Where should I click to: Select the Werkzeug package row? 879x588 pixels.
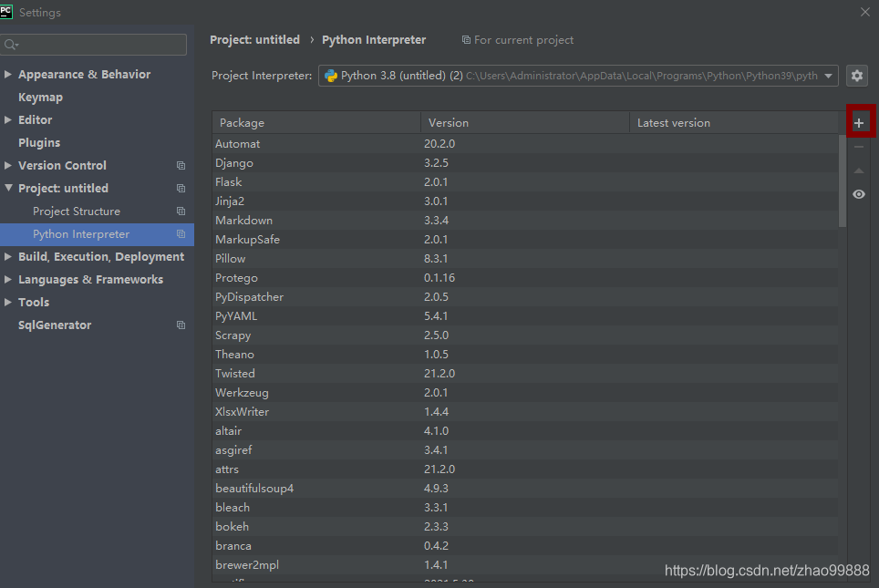[x=525, y=392]
